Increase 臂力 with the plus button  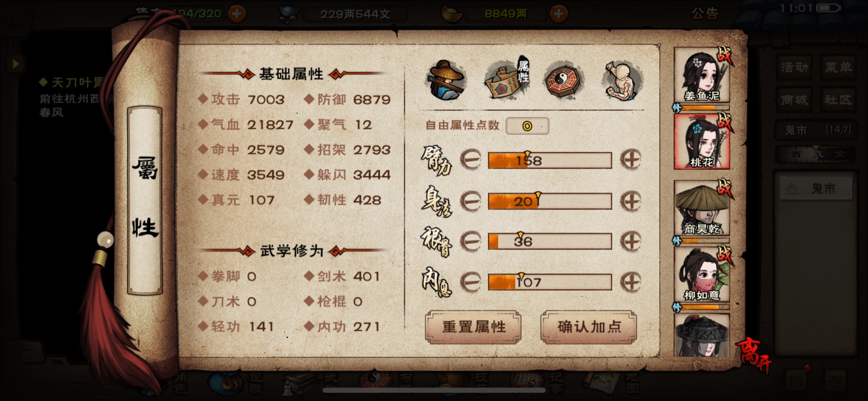tap(631, 160)
